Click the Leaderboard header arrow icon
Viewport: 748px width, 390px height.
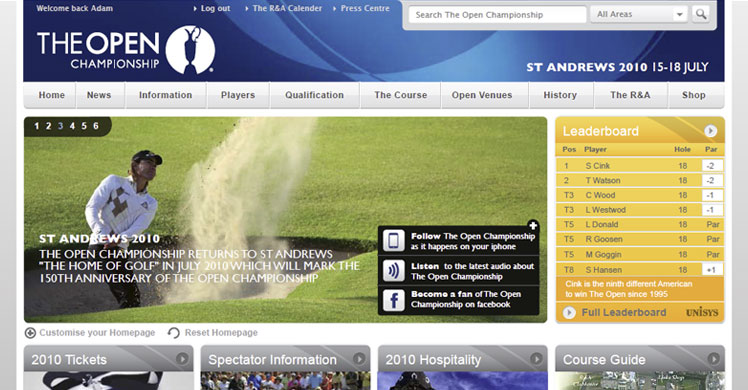710,131
